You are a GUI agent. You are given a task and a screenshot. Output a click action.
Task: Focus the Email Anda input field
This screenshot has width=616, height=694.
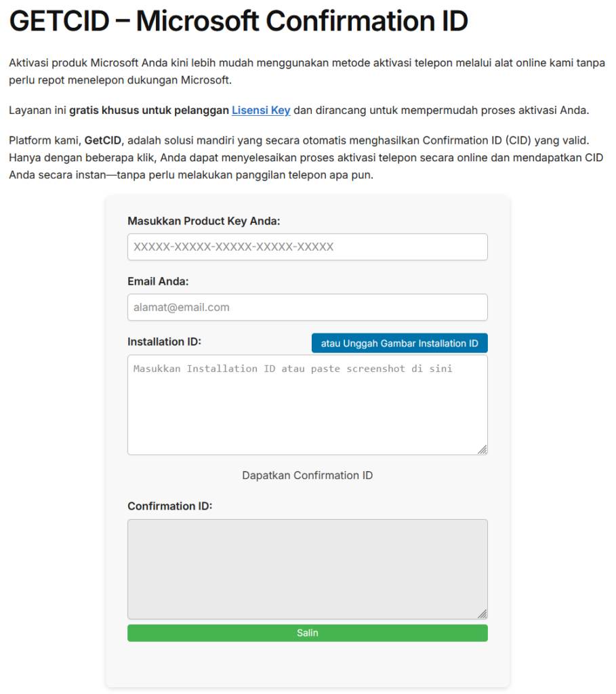pos(307,307)
